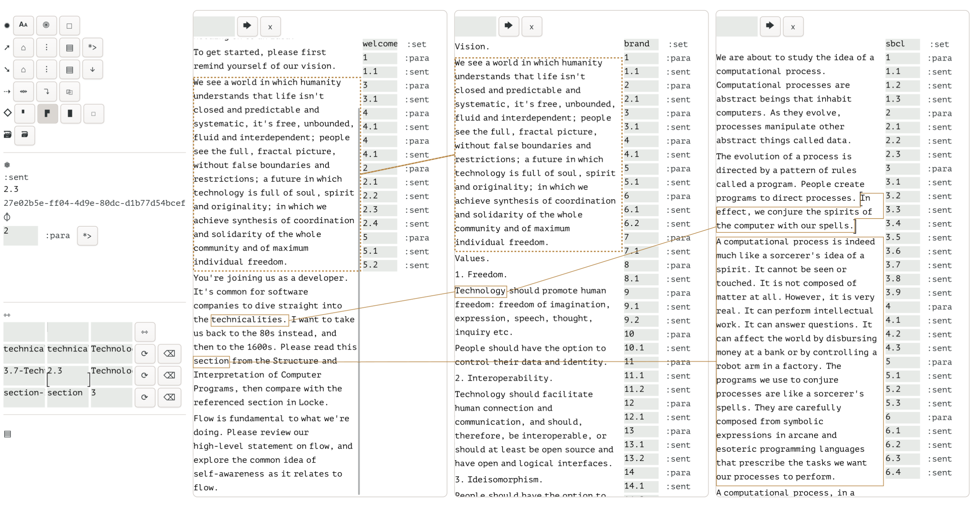980x508 pixels.
Task: Delete the link row starting with 3.7-Tech
Action: [x=169, y=376]
